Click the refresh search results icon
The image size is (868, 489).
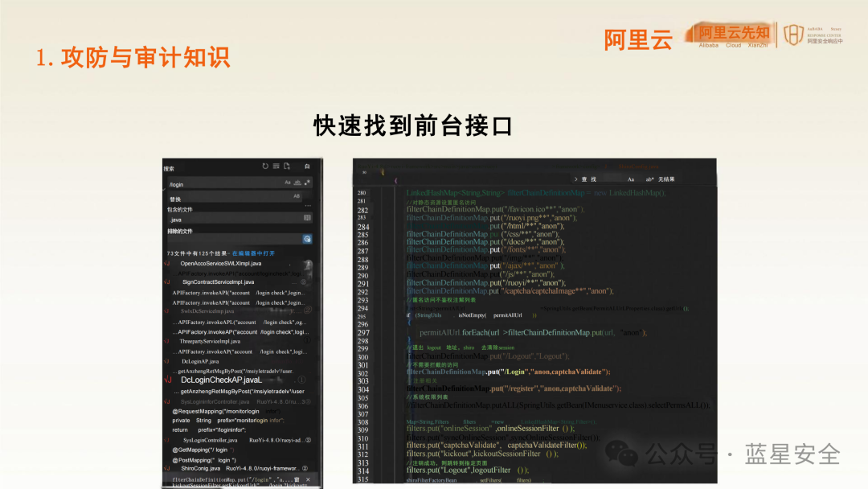[x=265, y=166]
